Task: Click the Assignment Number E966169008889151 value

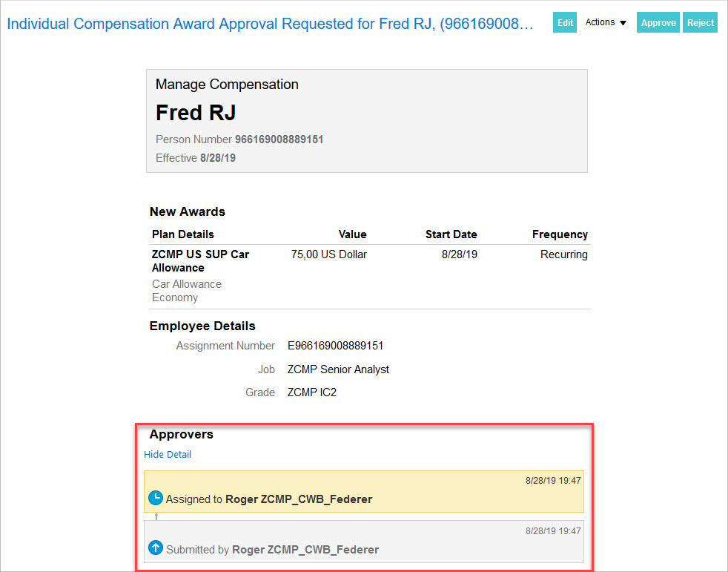Action: pos(335,346)
